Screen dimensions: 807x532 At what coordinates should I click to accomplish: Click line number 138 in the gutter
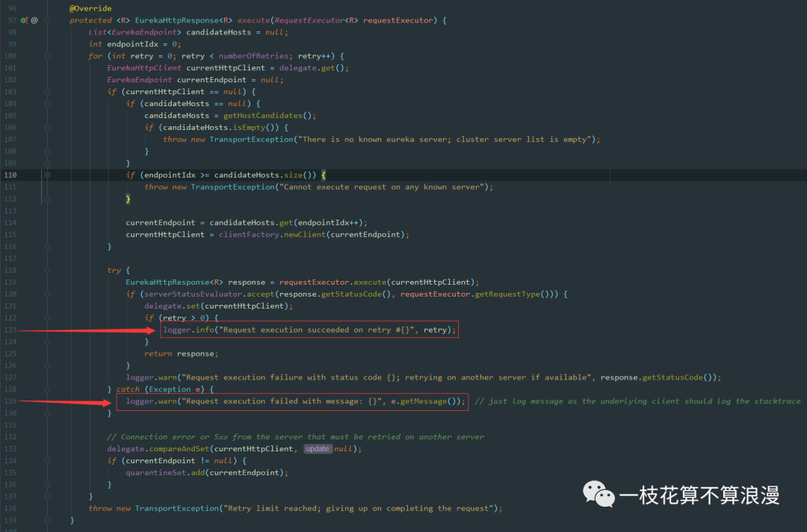[10, 508]
